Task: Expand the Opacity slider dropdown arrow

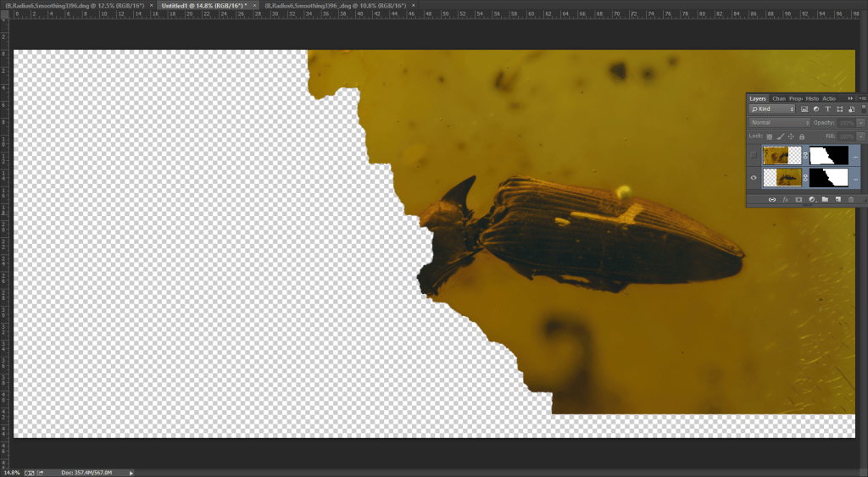Action: tap(860, 123)
